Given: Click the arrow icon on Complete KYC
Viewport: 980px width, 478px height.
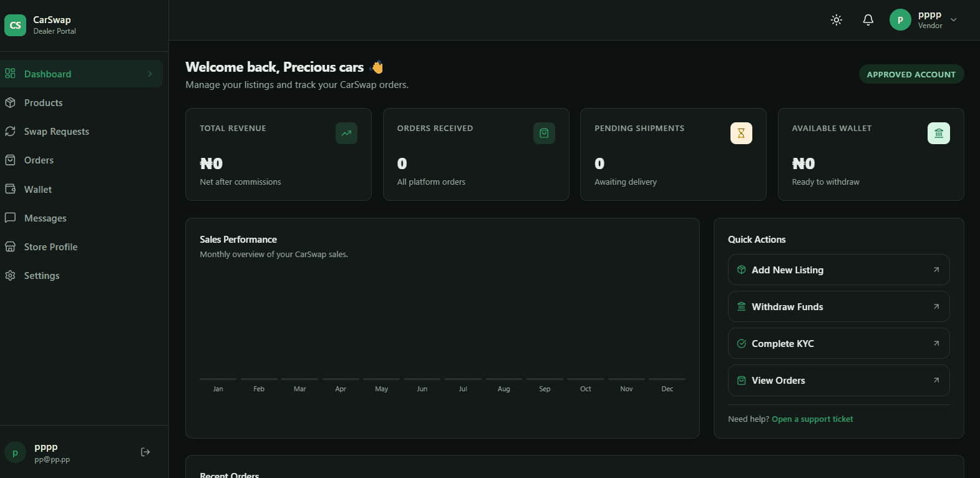Looking at the screenshot, I should [x=936, y=343].
